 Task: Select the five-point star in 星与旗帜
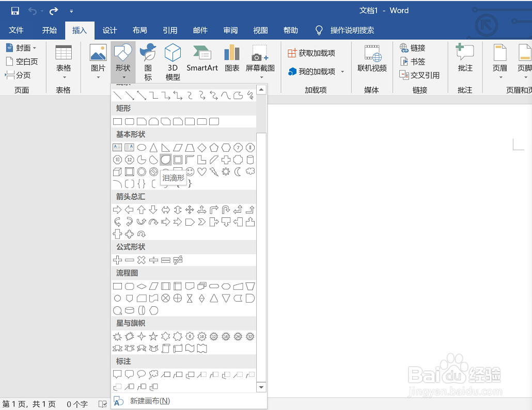(x=154, y=336)
